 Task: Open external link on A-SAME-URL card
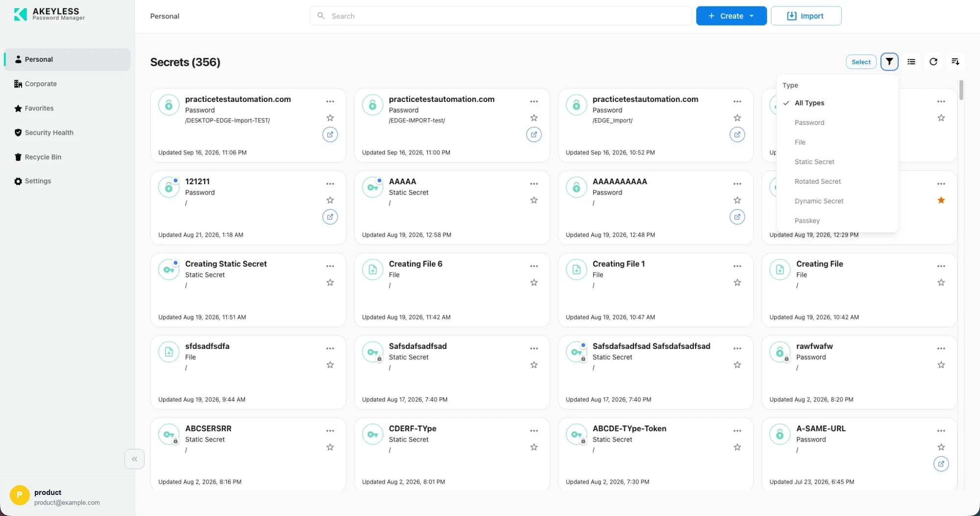pyautogui.click(x=941, y=464)
